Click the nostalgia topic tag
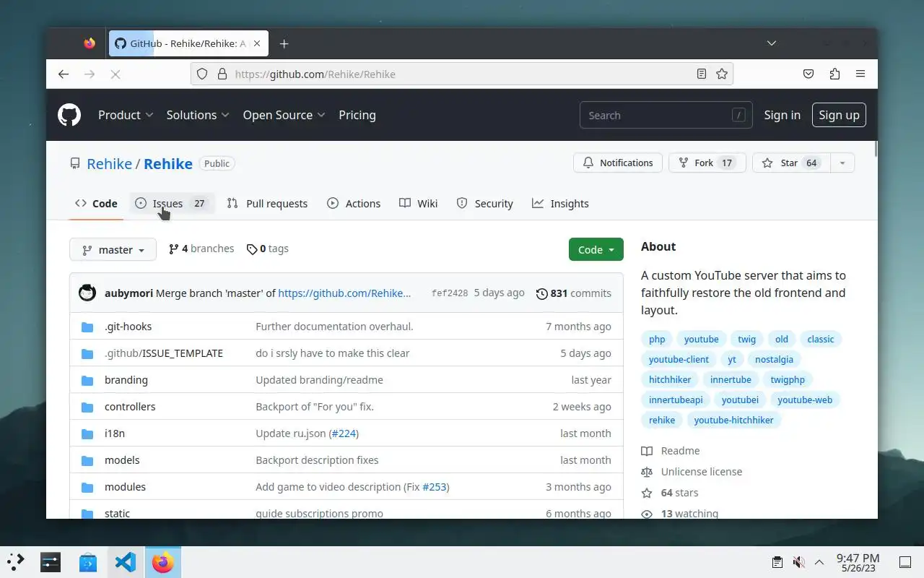This screenshot has height=578, width=924. 774,359
